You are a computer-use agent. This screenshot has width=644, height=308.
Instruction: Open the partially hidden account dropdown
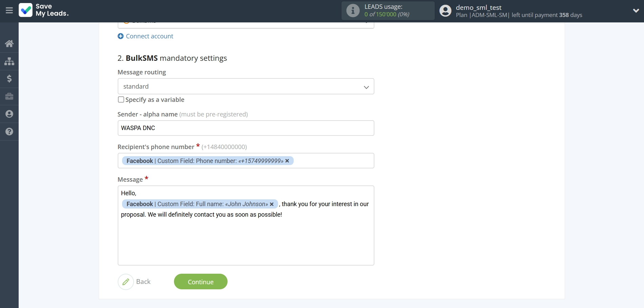pyautogui.click(x=246, y=24)
